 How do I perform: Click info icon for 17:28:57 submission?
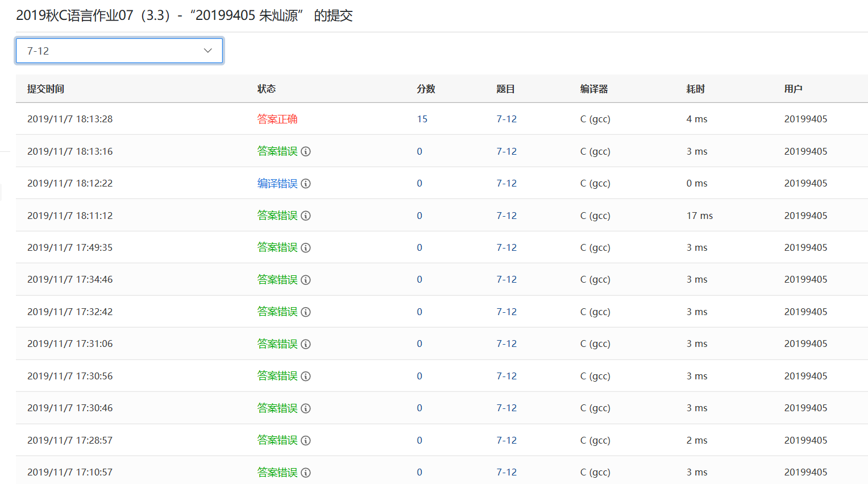(x=306, y=440)
